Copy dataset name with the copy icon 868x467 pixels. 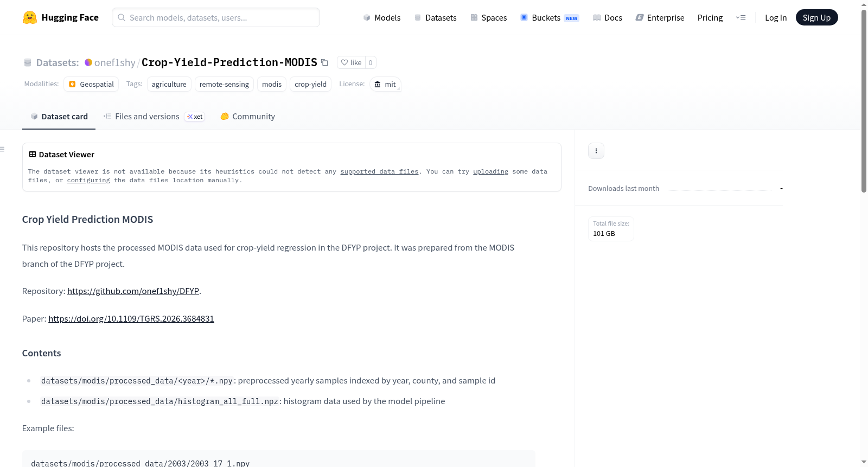click(324, 62)
